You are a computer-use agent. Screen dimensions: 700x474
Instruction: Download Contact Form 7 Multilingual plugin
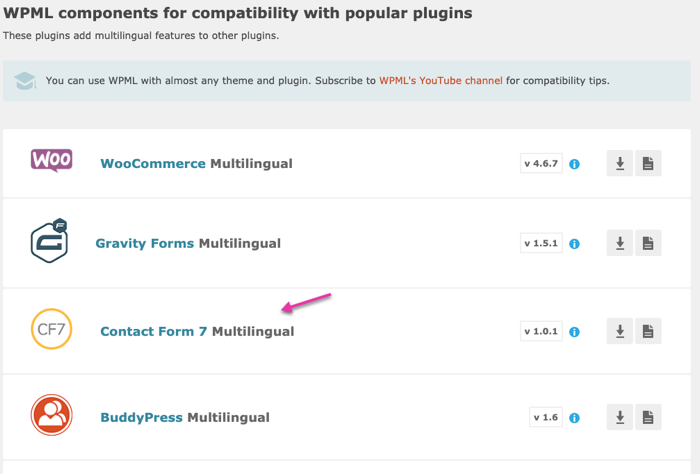pyautogui.click(x=620, y=331)
